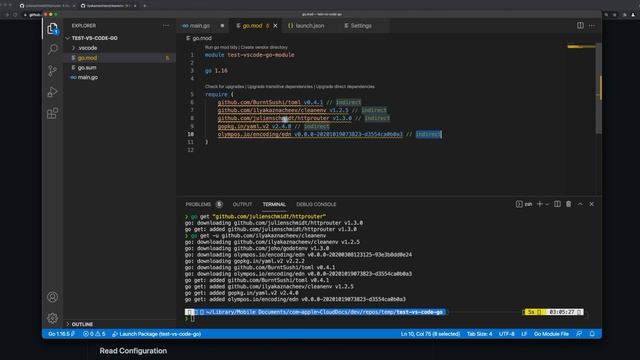Show errors and warnings in status bar
Screen dimensions: 640x360
94,334
